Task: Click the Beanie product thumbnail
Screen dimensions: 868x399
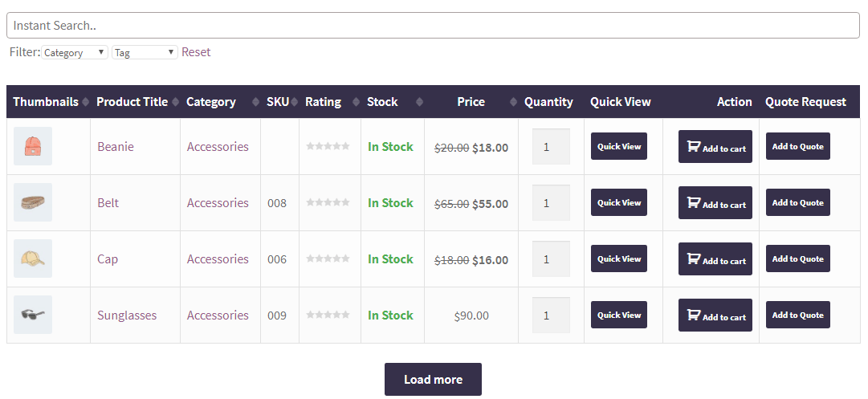Action: 33,146
